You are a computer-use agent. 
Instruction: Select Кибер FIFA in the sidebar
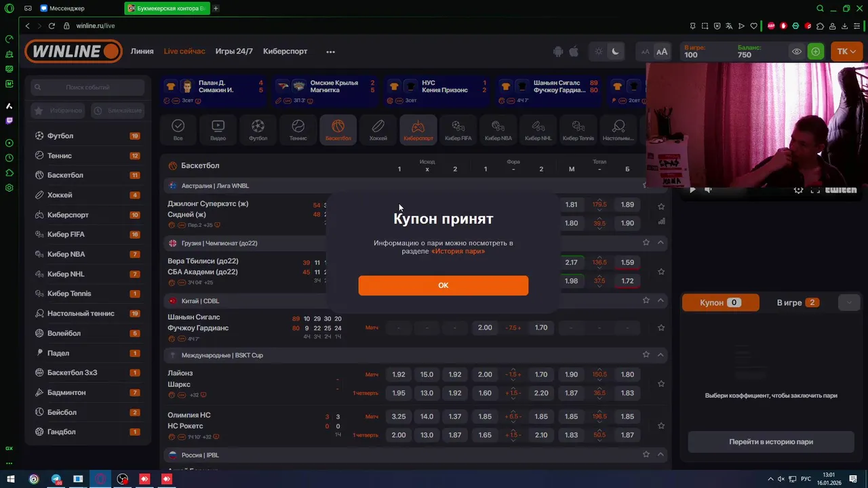click(87, 235)
